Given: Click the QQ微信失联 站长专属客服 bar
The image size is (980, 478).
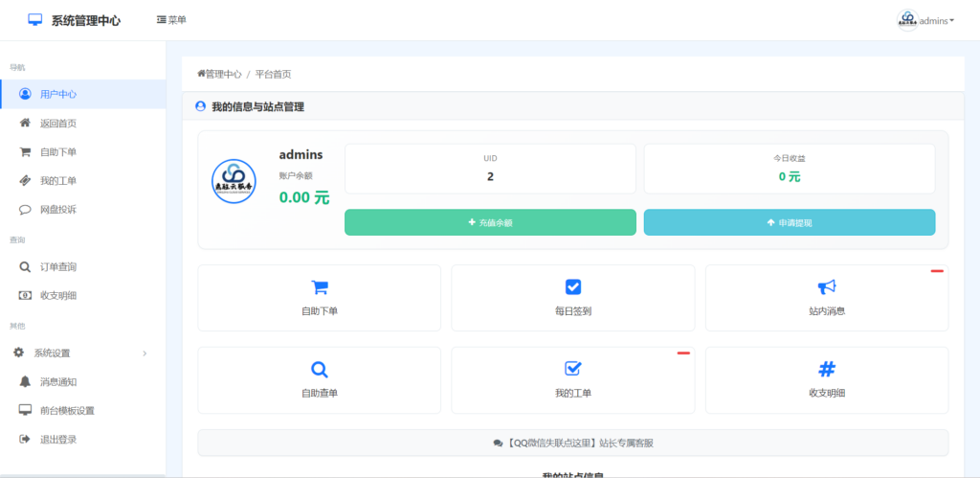Looking at the screenshot, I should pos(573,443).
